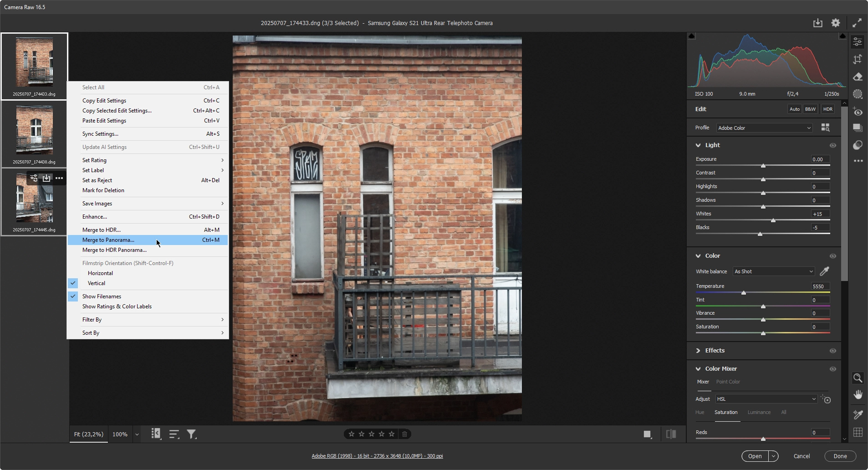
Task: Select the Healing eraser tool
Action: pyautogui.click(x=858, y=77)
